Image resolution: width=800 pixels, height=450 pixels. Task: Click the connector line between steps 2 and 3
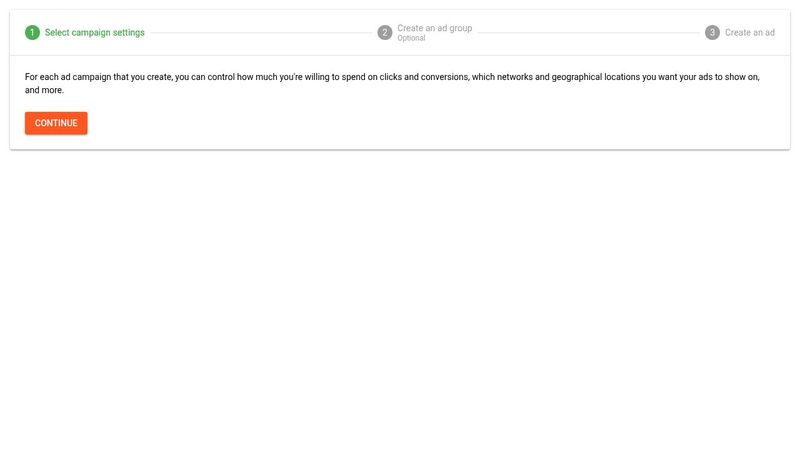pos(588,33)
